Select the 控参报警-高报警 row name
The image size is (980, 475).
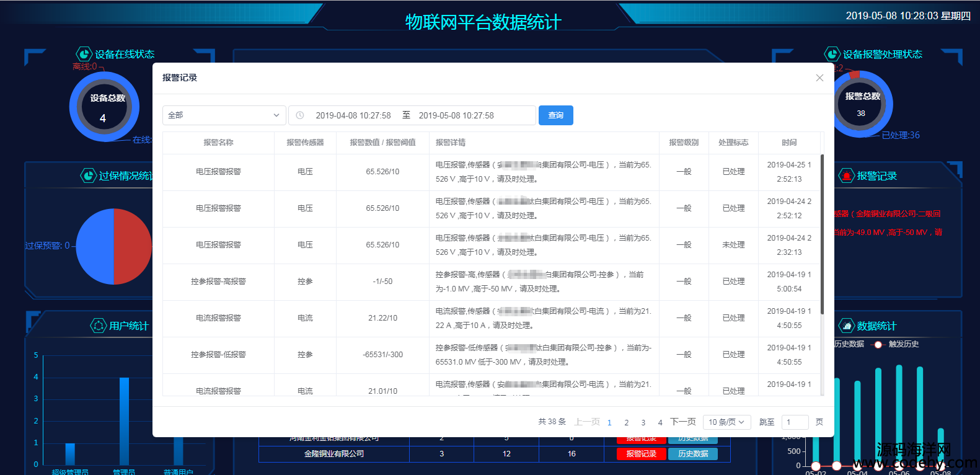pyautogui.click(x=218, y=282)
